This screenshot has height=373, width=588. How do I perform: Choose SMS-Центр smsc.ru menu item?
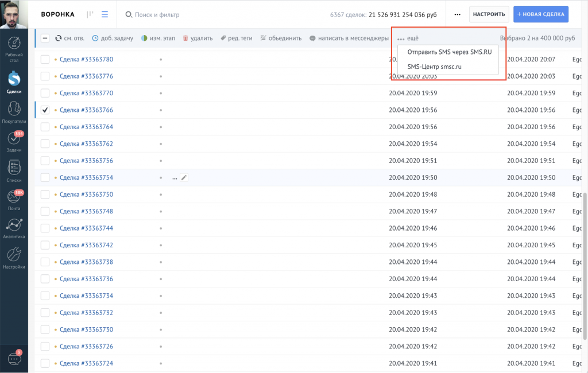pyautogui.click(x=434, y=67)
